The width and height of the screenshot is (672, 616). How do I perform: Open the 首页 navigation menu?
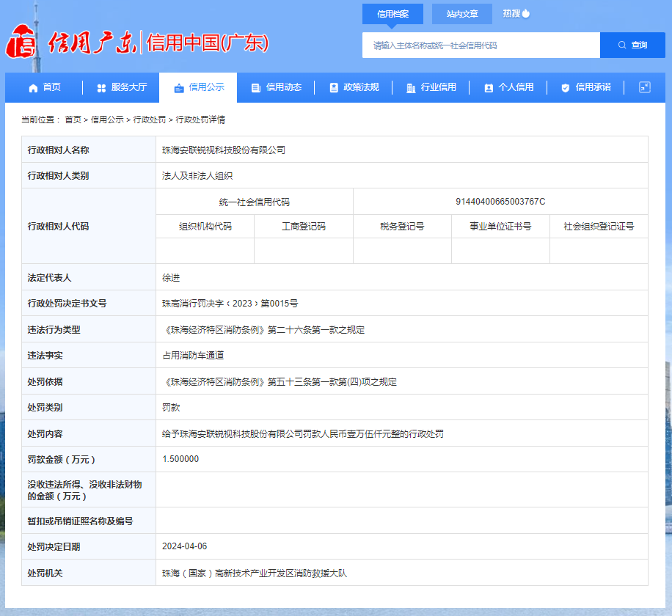(45, 87)
